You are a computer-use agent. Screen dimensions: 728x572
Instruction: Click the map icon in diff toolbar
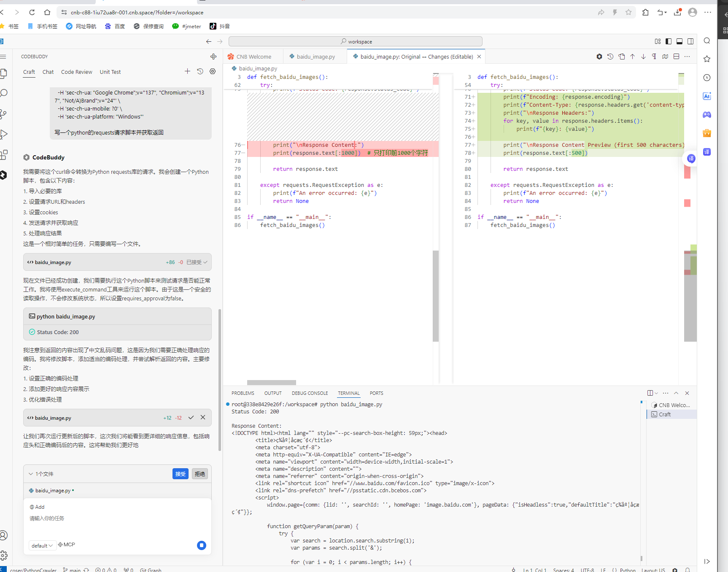tap(665, 57)
